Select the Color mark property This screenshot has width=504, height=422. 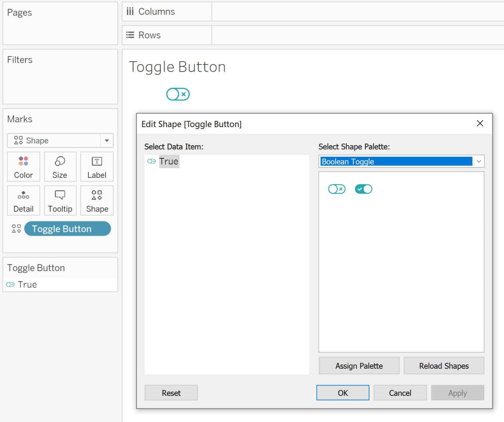tap(23, 167)
